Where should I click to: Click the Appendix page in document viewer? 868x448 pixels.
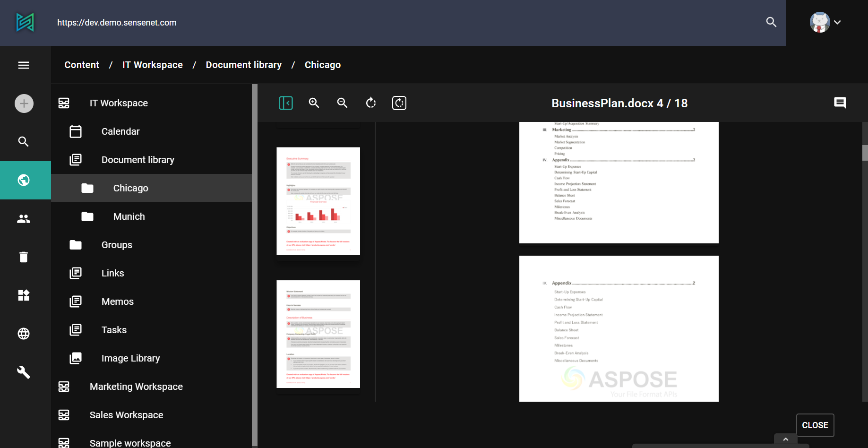(x=619, y=328)
